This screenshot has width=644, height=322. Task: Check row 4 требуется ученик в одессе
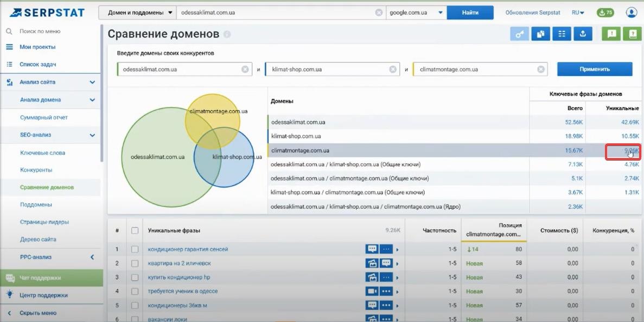pos(135,291)
